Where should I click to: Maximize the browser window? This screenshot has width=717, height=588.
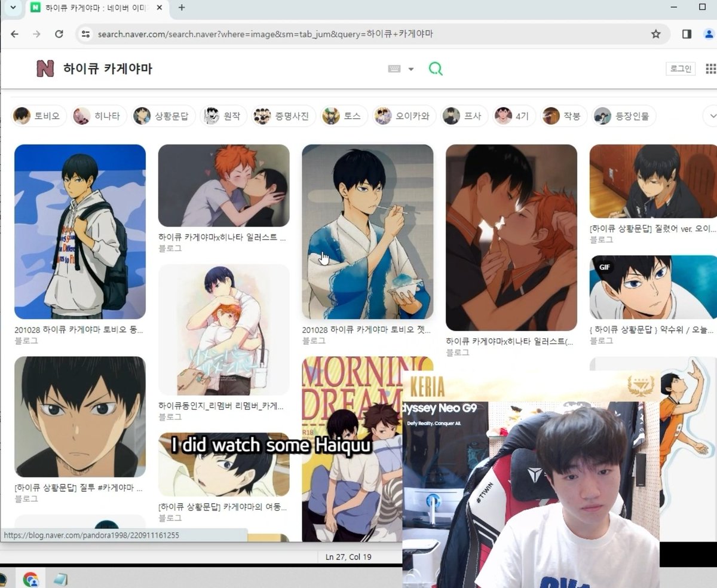click(702, 7)
